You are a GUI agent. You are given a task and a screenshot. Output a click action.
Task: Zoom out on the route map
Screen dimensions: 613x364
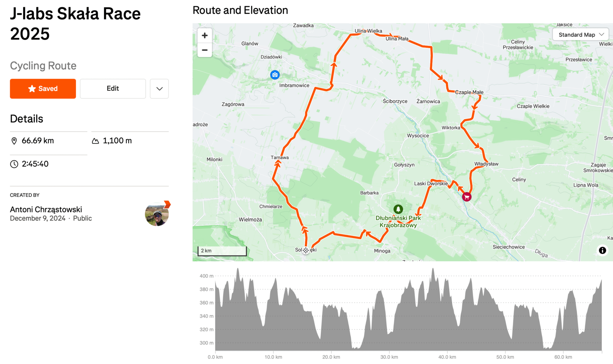coord(204,50)
